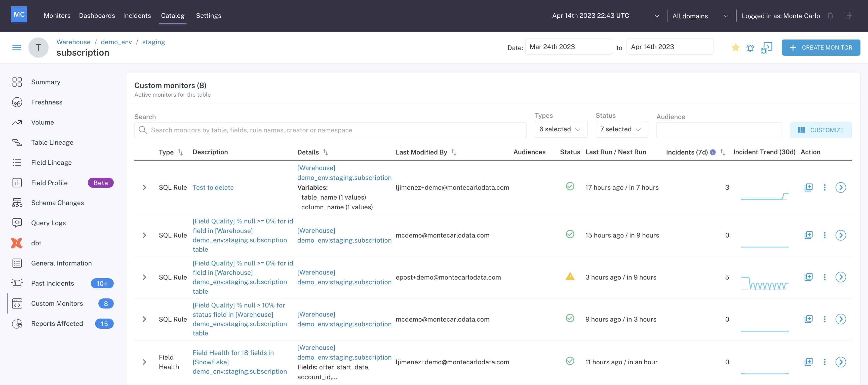Image resolution: width=868 pixels, height=385 pixels.
Task: Clone the Field Health monitor
Action: pos(808,362)
